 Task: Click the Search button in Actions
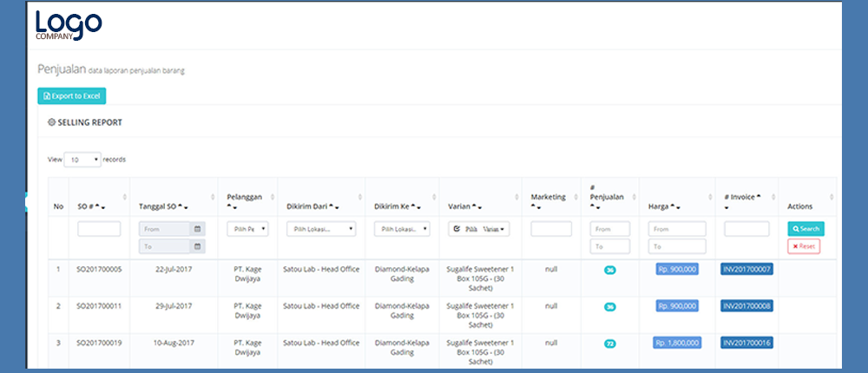click(x=806, y=229)
